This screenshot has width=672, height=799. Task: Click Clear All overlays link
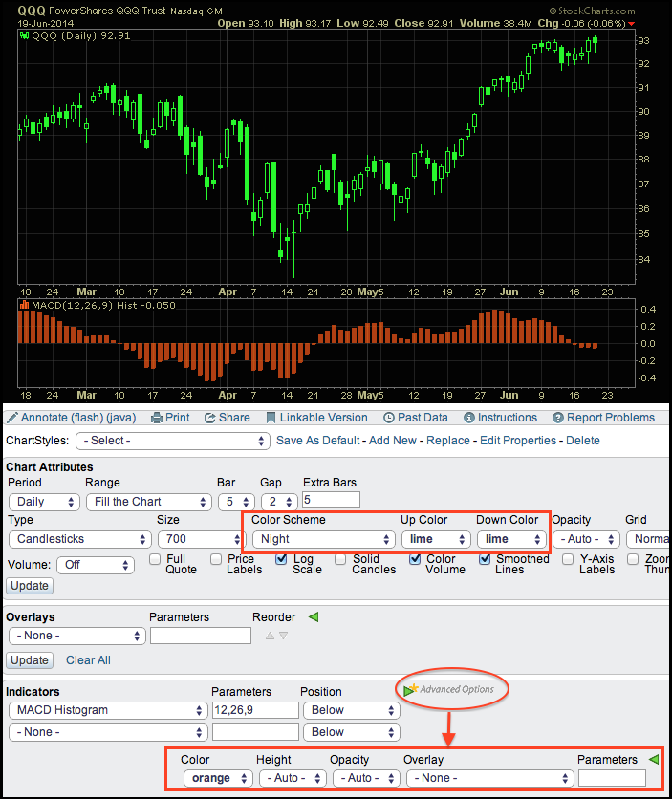(x=88, y=660)
